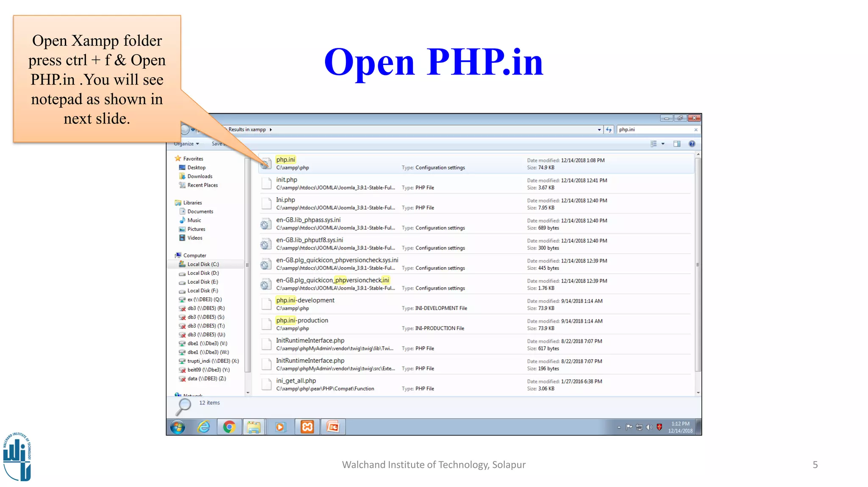The height and width of the screenshot is (487, 868).
Task: Click the XAMPP icon in taskbar
Action: [307, 427]
